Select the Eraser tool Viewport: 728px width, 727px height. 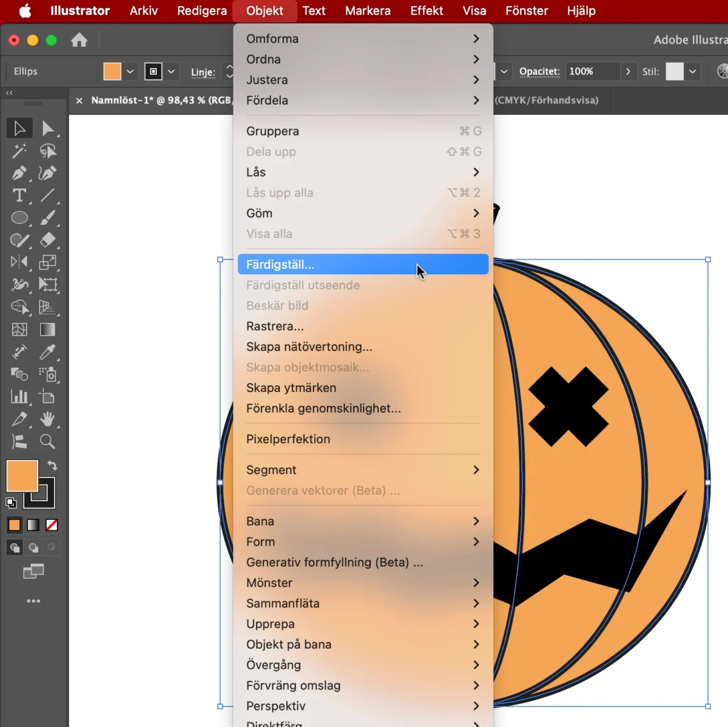(48, 240)
